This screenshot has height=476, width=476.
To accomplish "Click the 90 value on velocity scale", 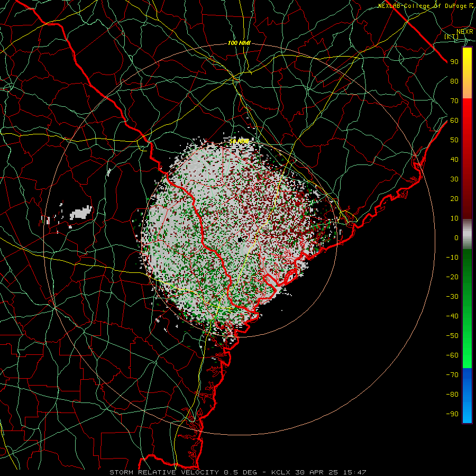I will [x=454, y=62].
